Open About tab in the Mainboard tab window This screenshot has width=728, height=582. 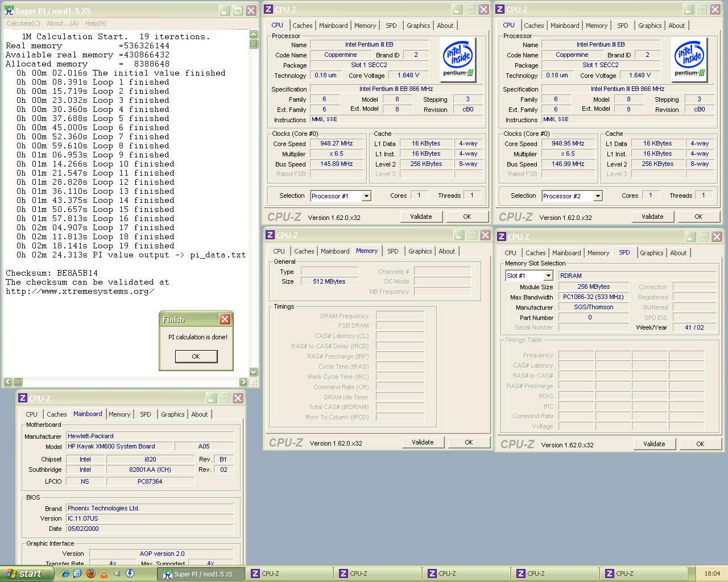[x=200, y=414]
